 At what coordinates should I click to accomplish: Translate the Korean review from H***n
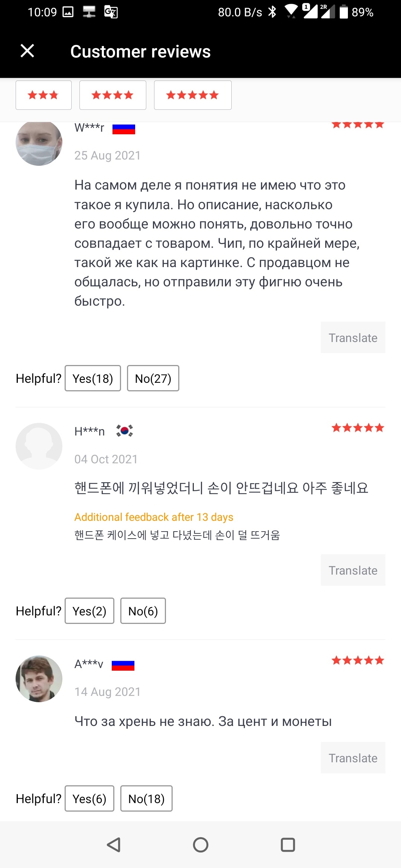353,570
